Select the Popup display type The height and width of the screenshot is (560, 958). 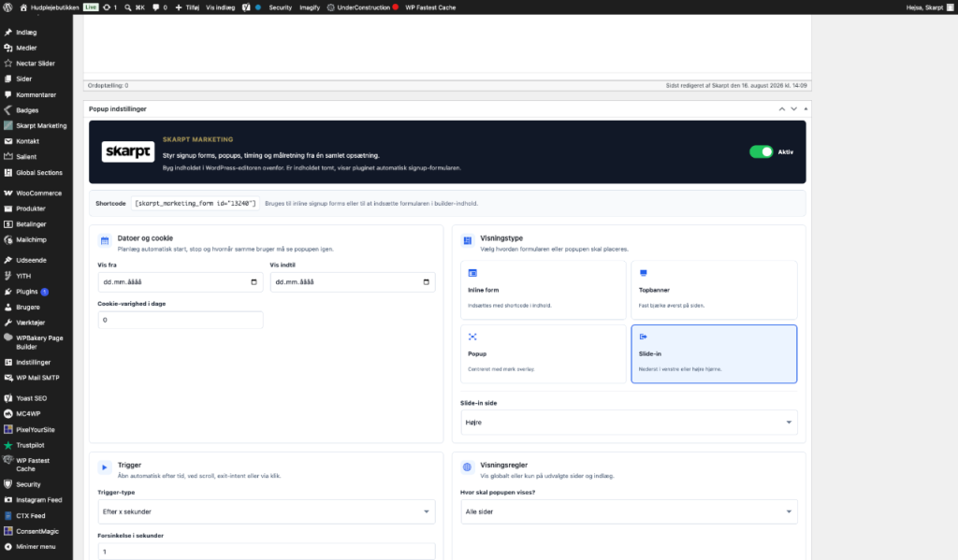544,354
